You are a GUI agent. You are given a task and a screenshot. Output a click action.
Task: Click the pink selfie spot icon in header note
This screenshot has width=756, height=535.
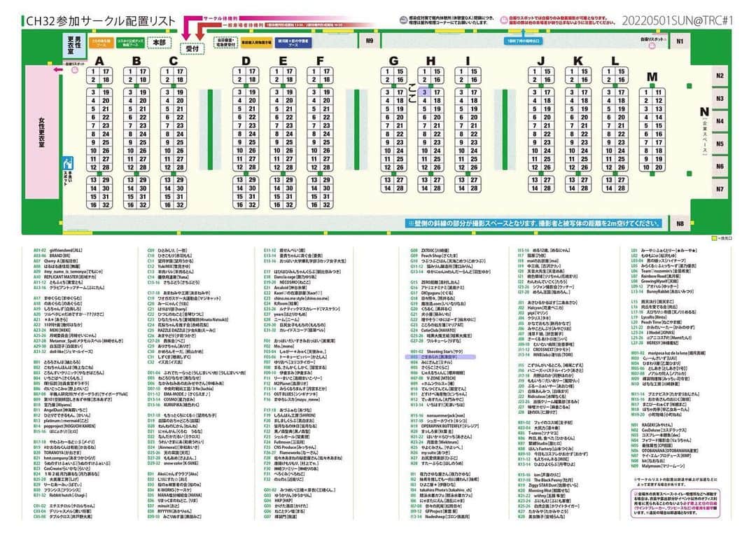pyautogui.click(x=504, y=20)
